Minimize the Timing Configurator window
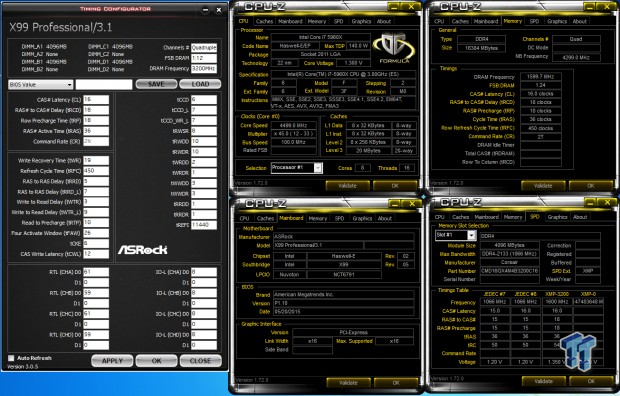The width and height of the screenshot is (620, 396). click(x=205, y=10)
